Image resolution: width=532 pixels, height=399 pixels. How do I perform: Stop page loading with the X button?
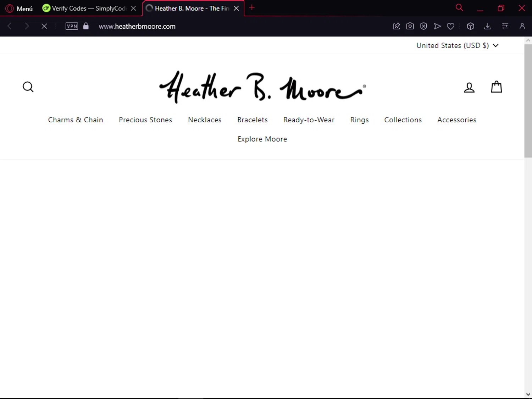(44, 26)
